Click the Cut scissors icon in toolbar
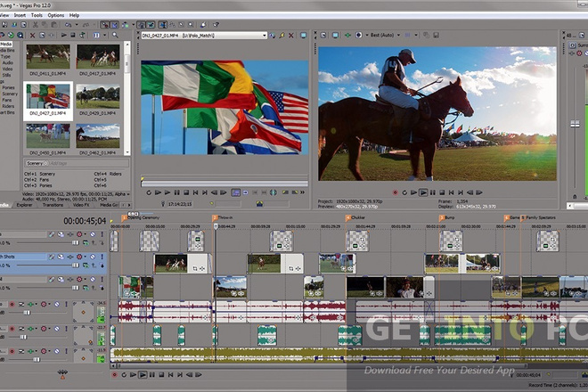The width and height of the screenshot is (588, 392). click(35, 25)
